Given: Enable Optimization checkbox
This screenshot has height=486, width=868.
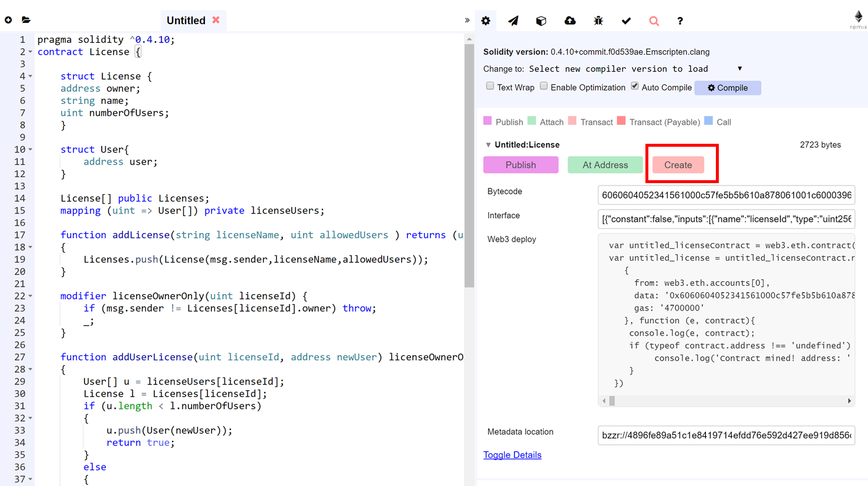Looking at the screenshot, I should point(544,86).
